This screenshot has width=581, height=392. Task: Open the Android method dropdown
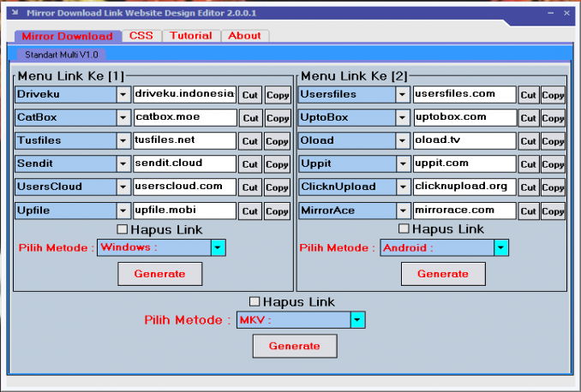(501, 247)
